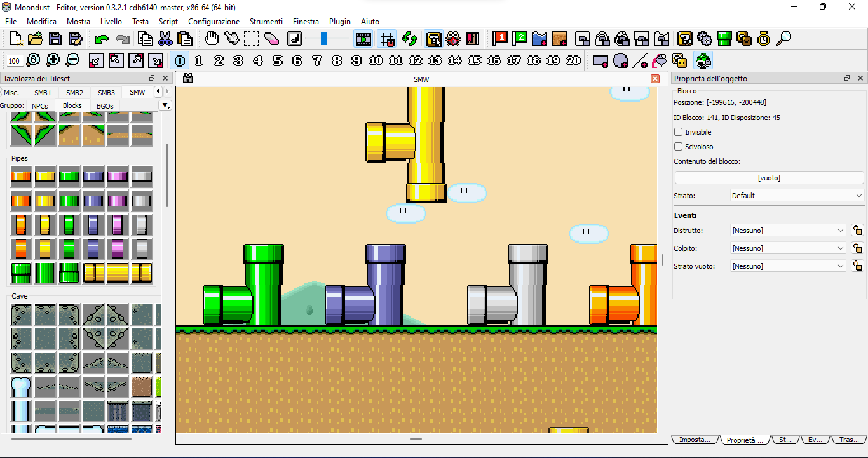Enable the Invisibile checkbox
This screenshot has width=868, height=458.
pos(678,132)
